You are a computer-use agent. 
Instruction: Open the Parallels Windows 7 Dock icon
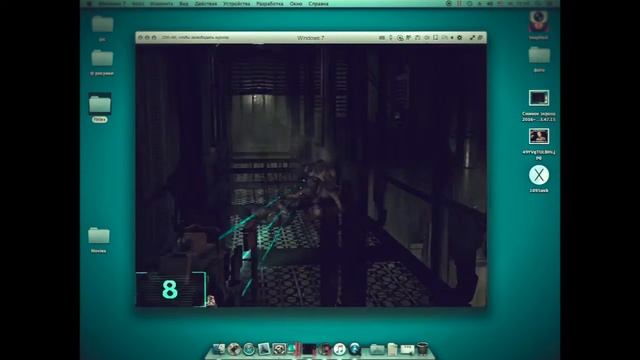[x=309, y=349]
